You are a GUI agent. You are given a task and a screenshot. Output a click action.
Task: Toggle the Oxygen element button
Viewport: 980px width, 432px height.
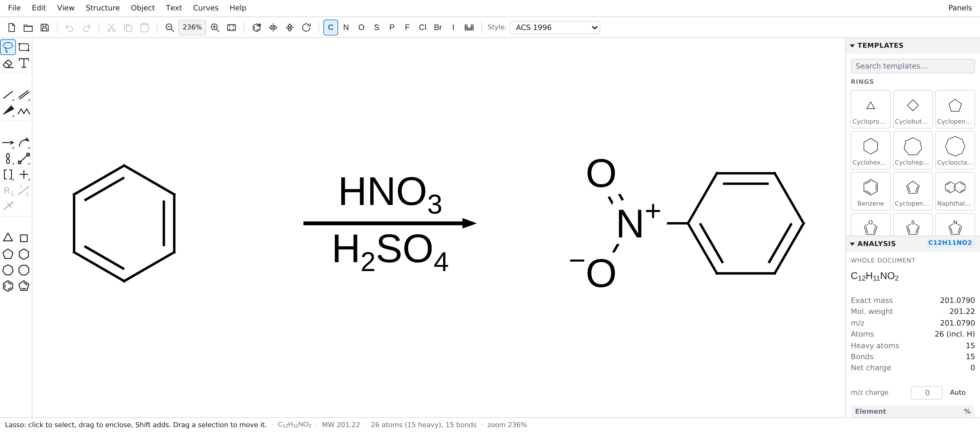pos(361,27)
